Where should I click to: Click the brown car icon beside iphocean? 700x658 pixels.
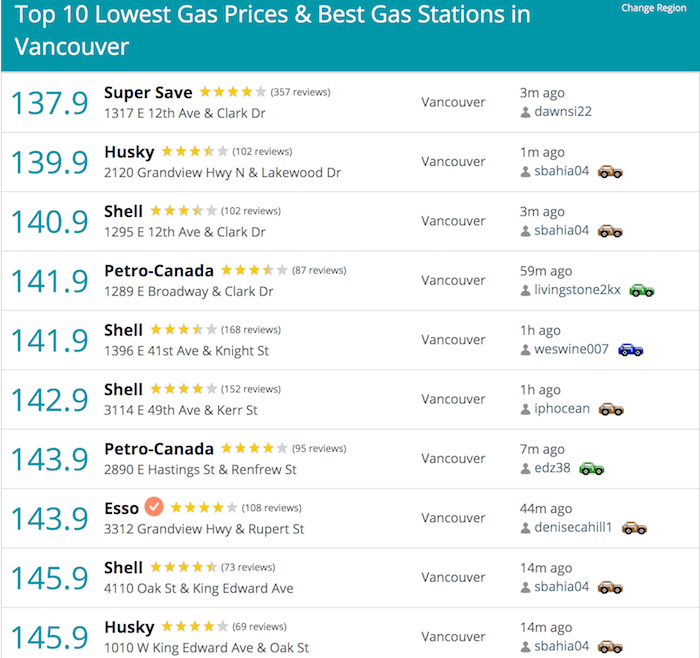pyautogui.click(x=611, y=409)
